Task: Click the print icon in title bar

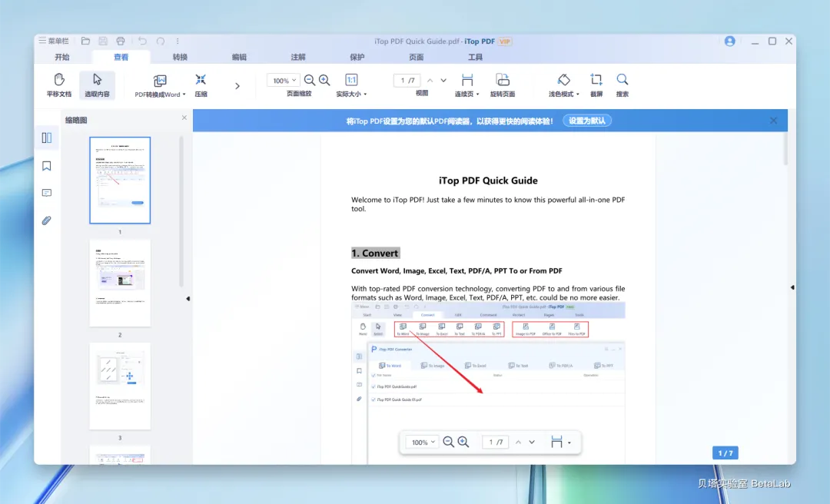Action: 121,41
